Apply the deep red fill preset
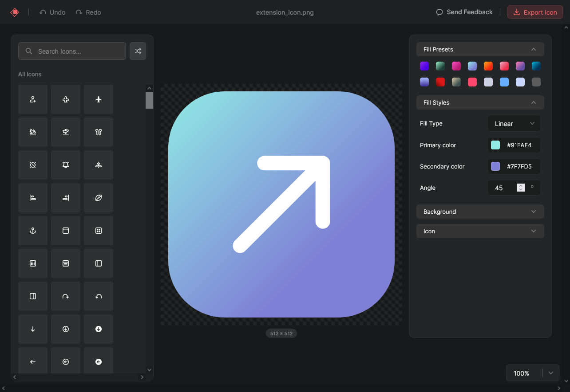 pyautogui.click(x=440, y=82)
